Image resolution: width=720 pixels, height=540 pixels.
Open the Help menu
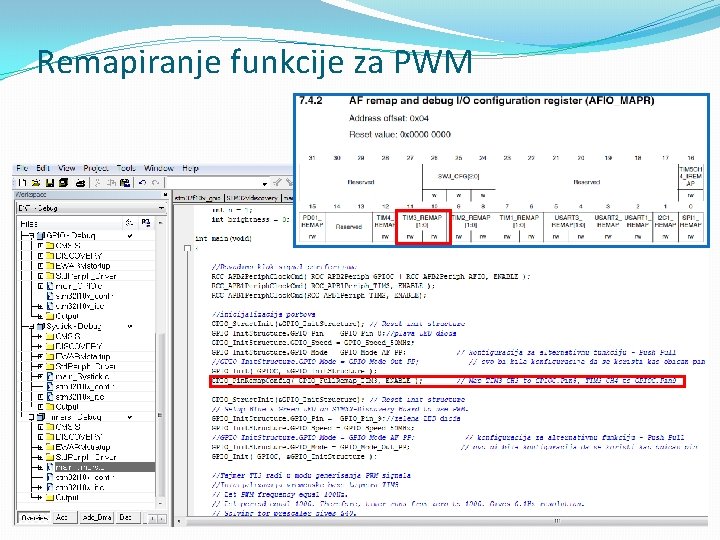click(x=190, y=168)
